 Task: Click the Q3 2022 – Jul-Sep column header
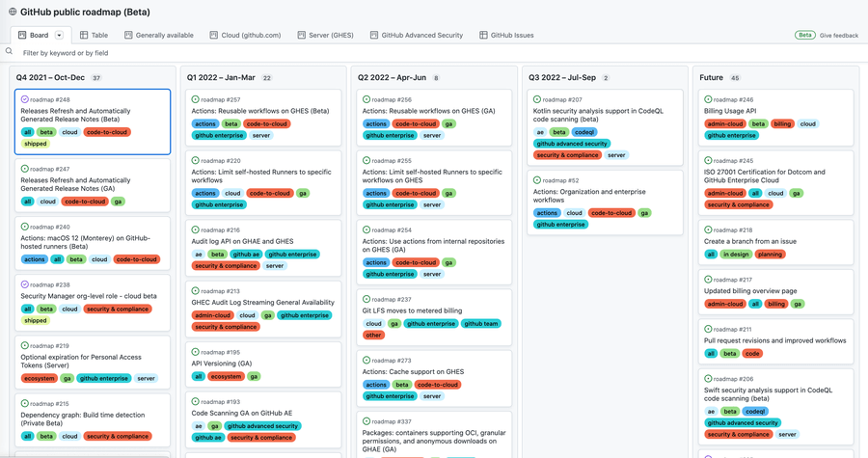[x=562, y=77]
